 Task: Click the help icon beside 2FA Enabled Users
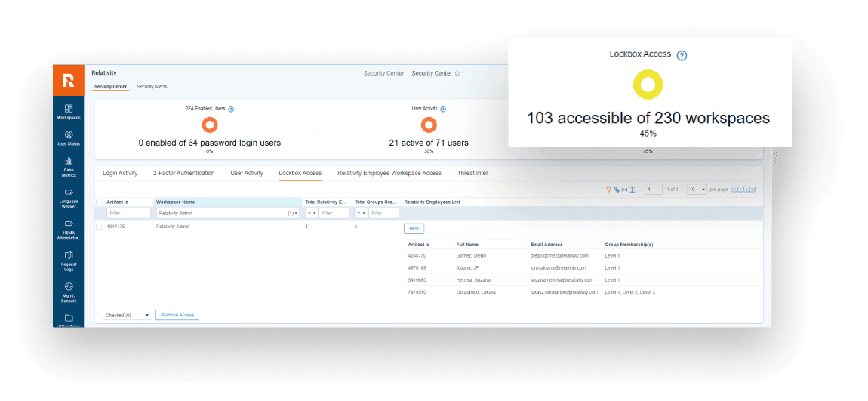231,109
